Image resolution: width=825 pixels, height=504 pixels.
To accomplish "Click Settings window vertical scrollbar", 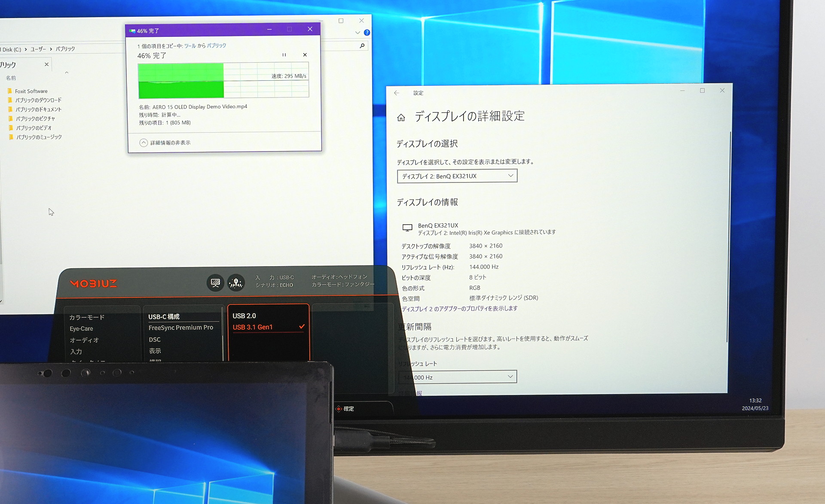I will tap(728, 236).
